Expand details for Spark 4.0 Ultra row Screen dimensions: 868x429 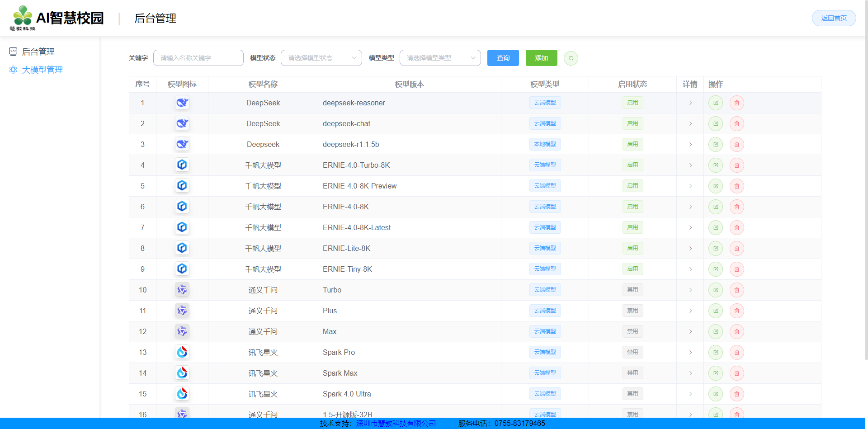point(690,394)
